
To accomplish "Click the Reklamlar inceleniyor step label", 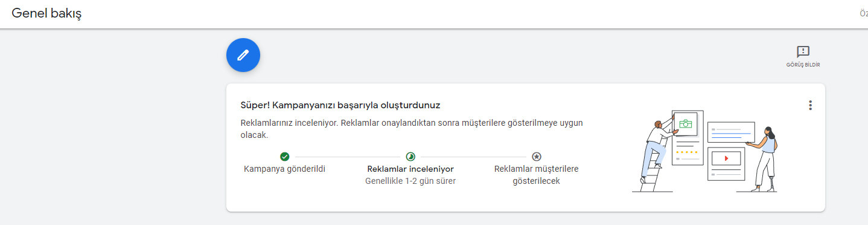I will (410, 169).
